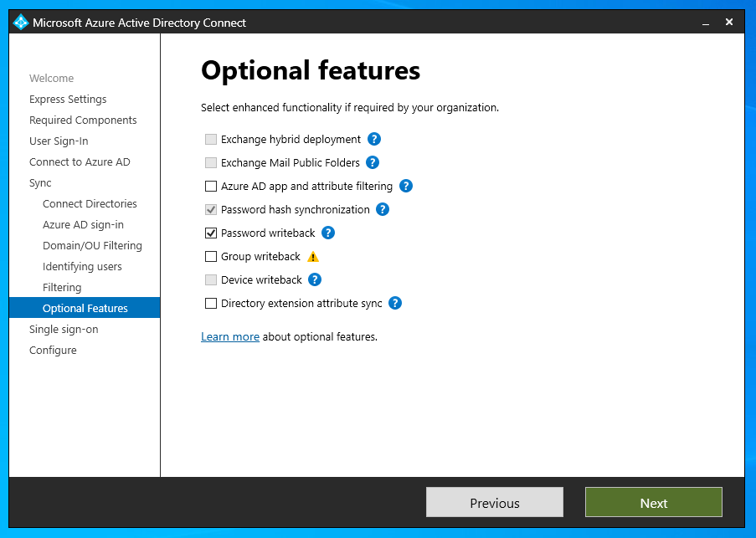This screenshot has height=538, width=756.
Task: Toggle the Device writeback checkbox
Action: point(211,279)
